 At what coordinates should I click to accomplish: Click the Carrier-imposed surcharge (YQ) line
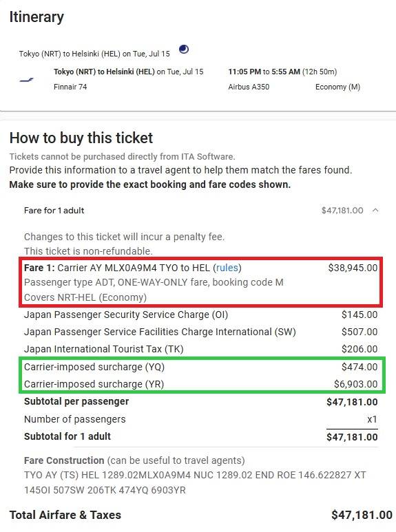pos(200,367)
